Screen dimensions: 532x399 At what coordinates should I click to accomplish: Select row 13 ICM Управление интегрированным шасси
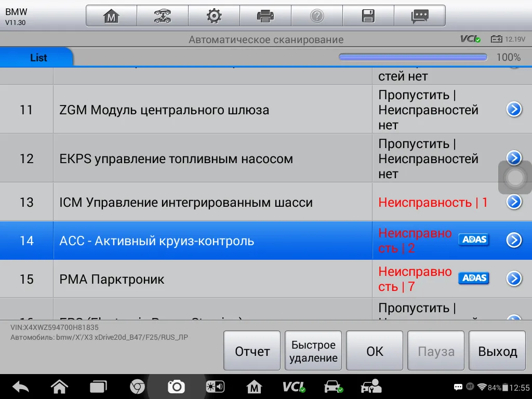click(266, 202)
